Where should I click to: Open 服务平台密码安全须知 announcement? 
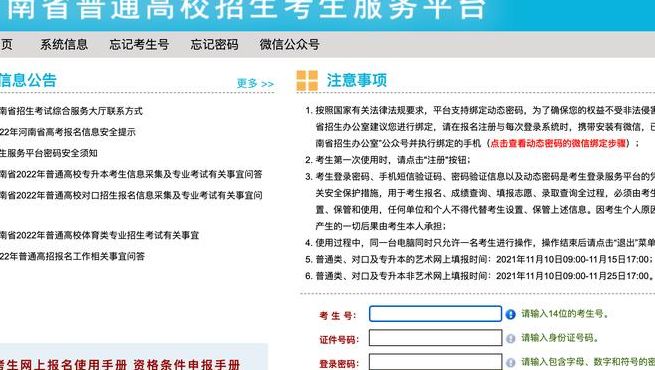click(x=48, y=153)
